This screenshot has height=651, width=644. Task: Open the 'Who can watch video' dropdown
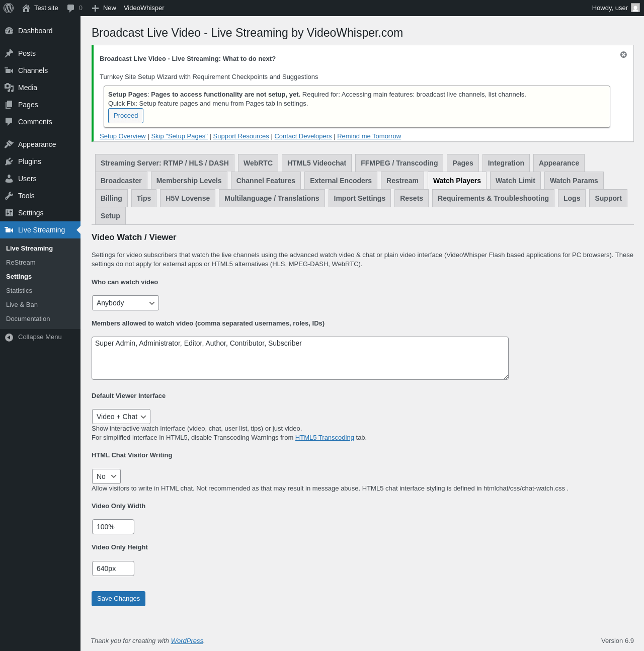point(125,303)
